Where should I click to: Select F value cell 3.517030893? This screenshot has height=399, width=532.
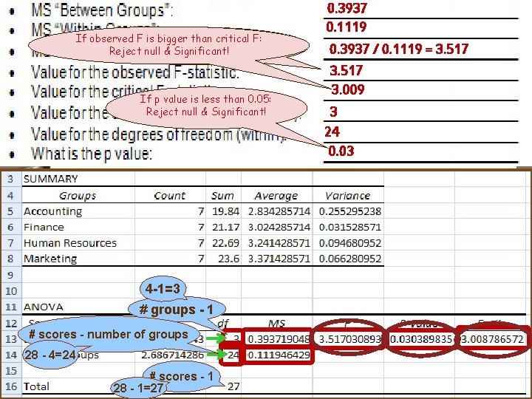coord(349,338)
